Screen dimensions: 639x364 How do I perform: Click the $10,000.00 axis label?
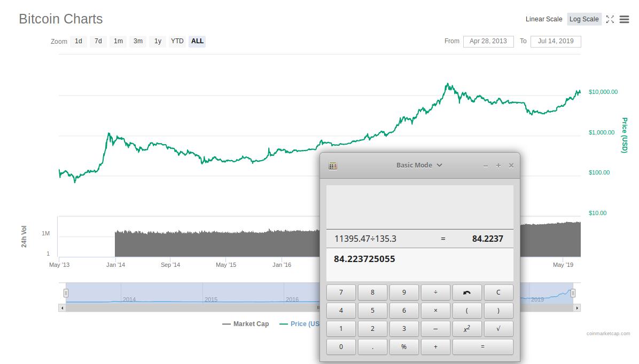(x=603, y=92)
